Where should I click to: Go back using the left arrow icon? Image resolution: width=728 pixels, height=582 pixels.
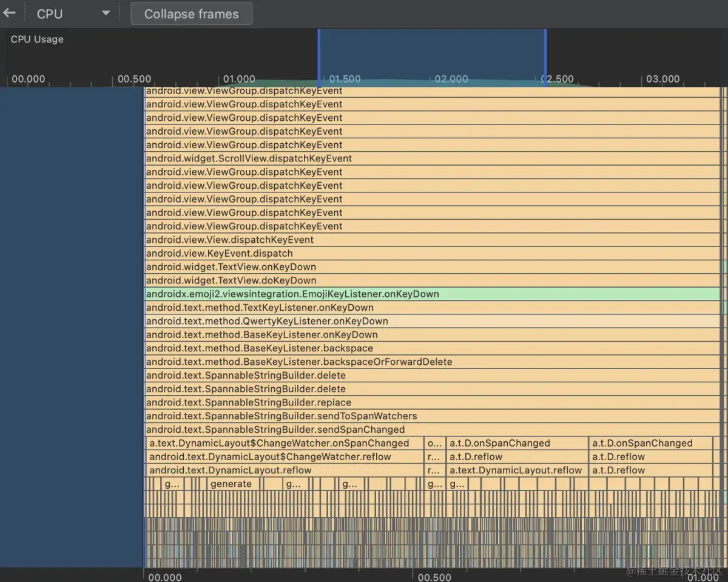(9, 13)
